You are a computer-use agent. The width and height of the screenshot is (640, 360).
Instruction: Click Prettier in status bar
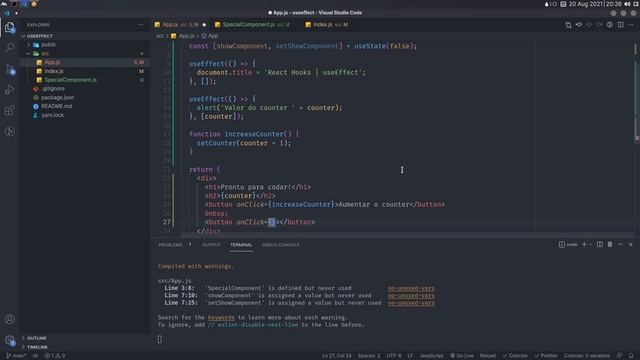point(546,356)
